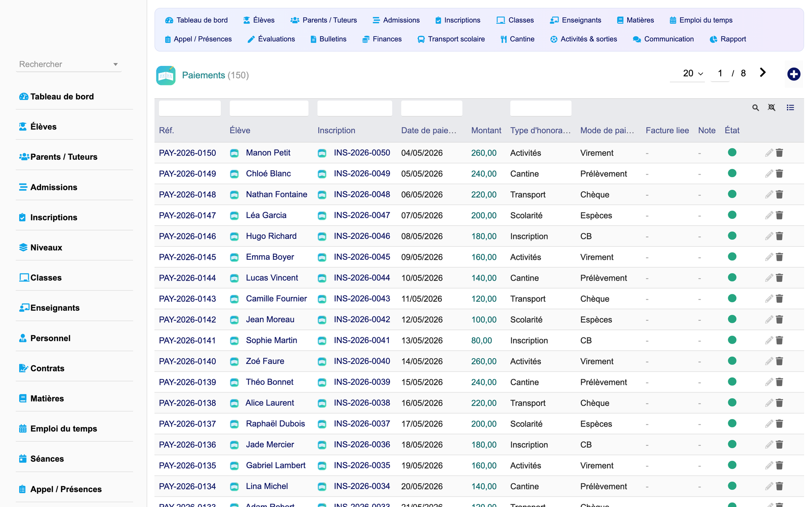Image resolution: width=812 pixels, height=507 pixels.
Task: Sort by the Mode de paiement header
Action: pyautogui.click(x=607, y=131)
